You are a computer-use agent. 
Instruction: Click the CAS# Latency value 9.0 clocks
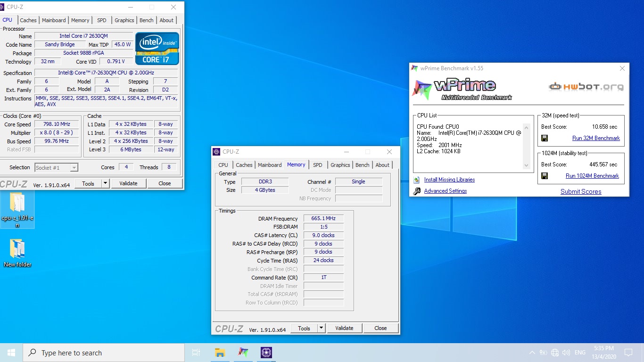pos(323,235)
